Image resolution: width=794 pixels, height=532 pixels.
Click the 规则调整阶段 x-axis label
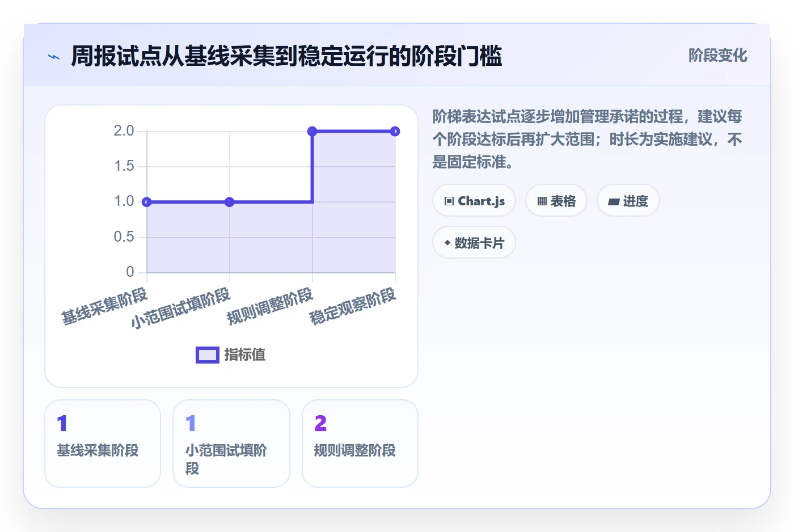pyautogui.click(x=270, y=306)
